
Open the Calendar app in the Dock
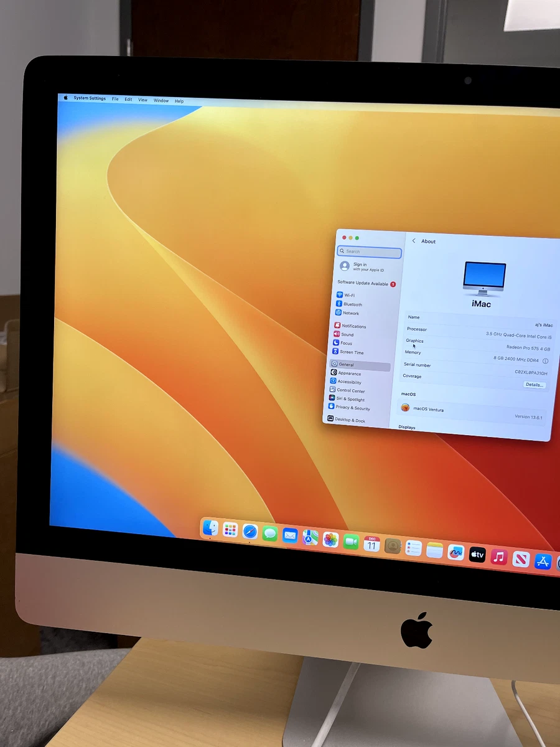point(371,544)
